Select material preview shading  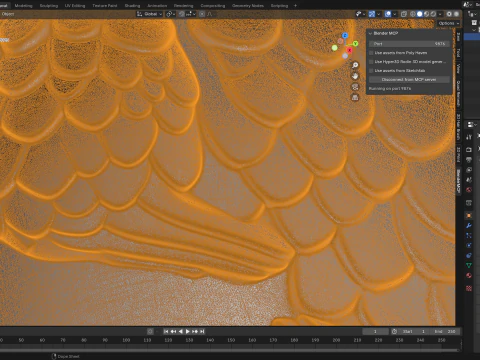[426, 14]
